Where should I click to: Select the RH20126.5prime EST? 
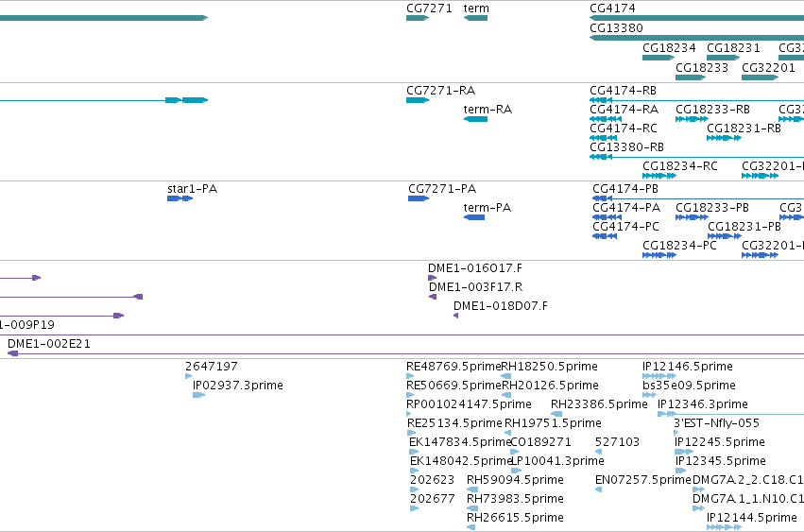point(506,395)
